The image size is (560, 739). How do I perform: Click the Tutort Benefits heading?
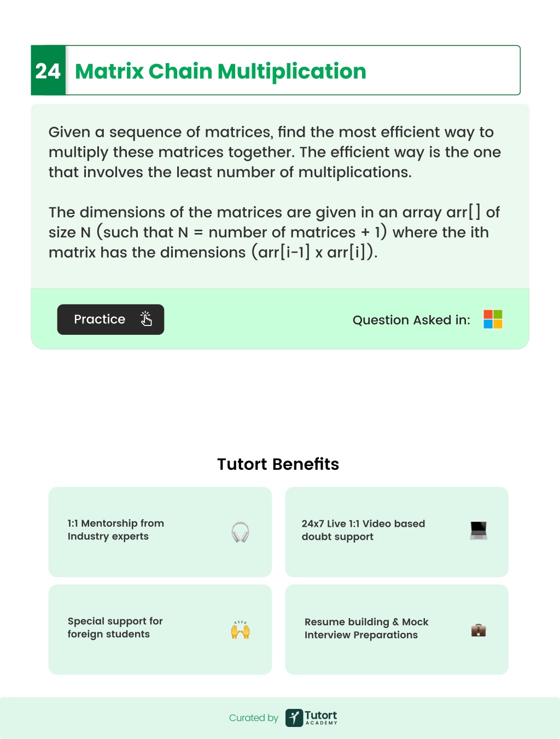(x=278, y=464)
